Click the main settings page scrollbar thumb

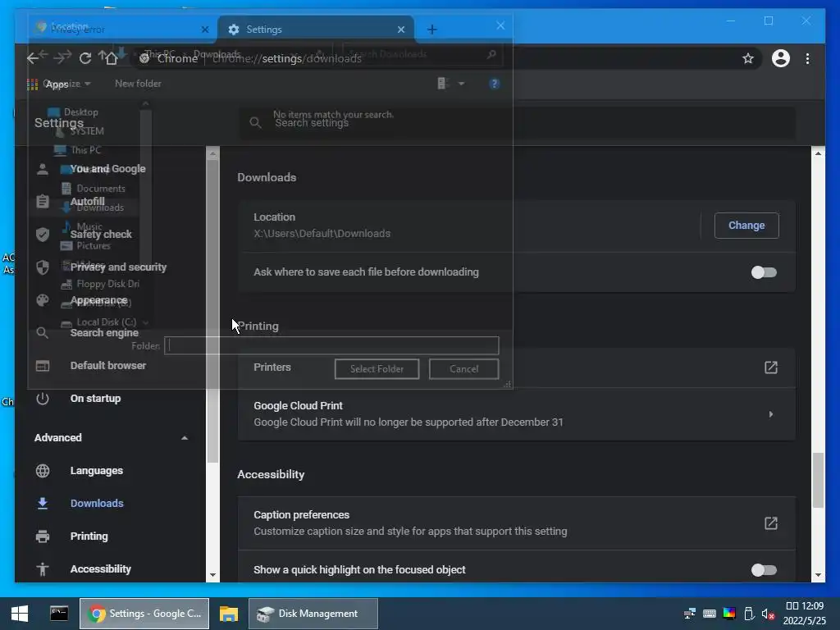[818, 480]
